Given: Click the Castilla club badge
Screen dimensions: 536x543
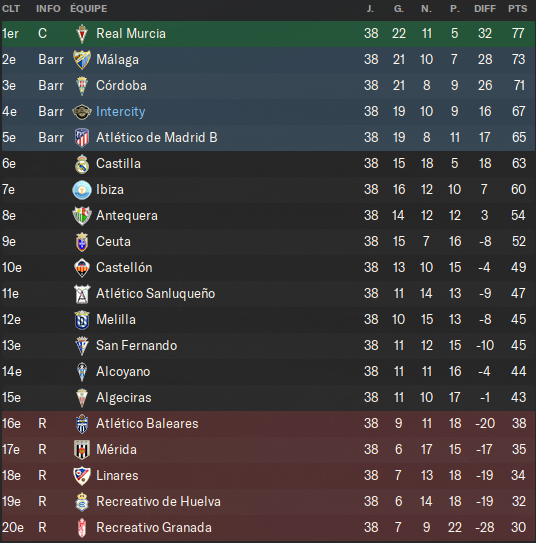Looking at the screenshot, I should coord(82,163).
